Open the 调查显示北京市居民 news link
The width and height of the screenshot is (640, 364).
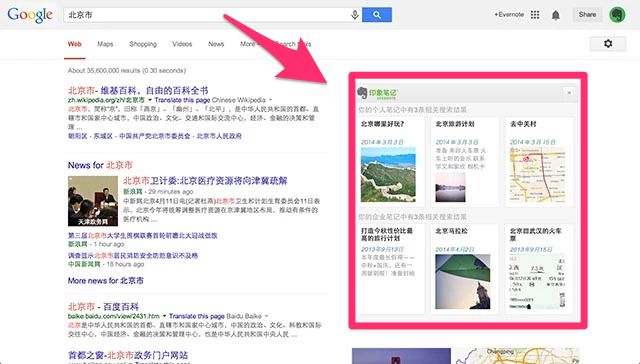133,255
